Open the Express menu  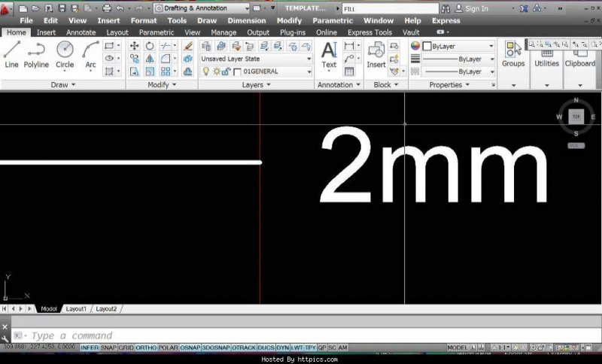tap(445, 21)
